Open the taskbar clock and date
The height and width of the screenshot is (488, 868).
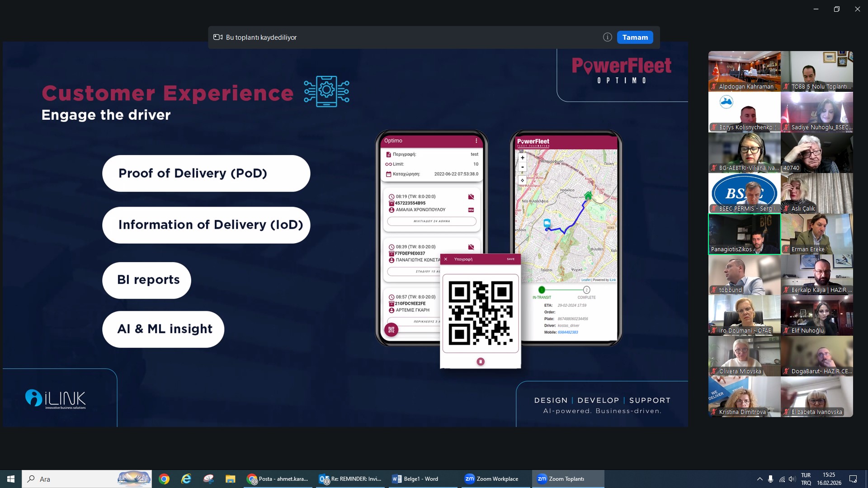(829, 479)
